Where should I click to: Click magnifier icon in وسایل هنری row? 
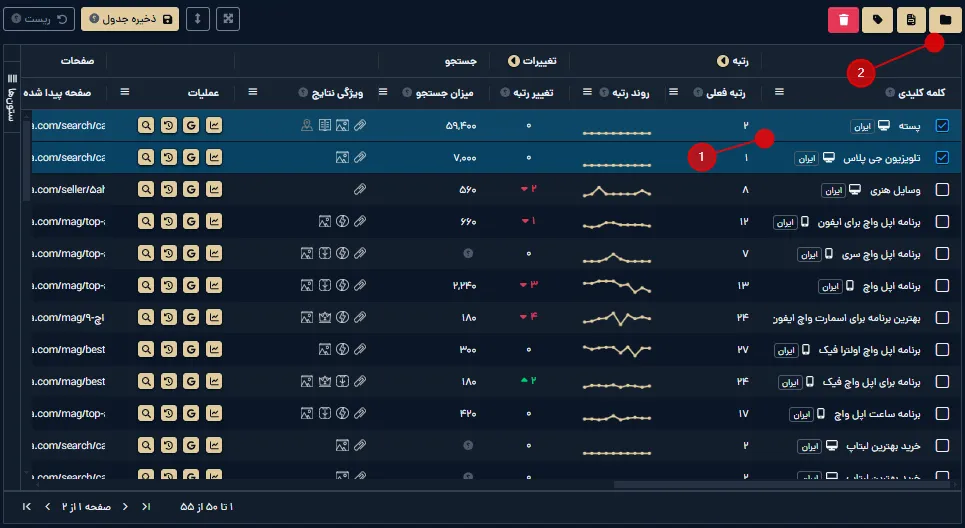click(146, 190)
